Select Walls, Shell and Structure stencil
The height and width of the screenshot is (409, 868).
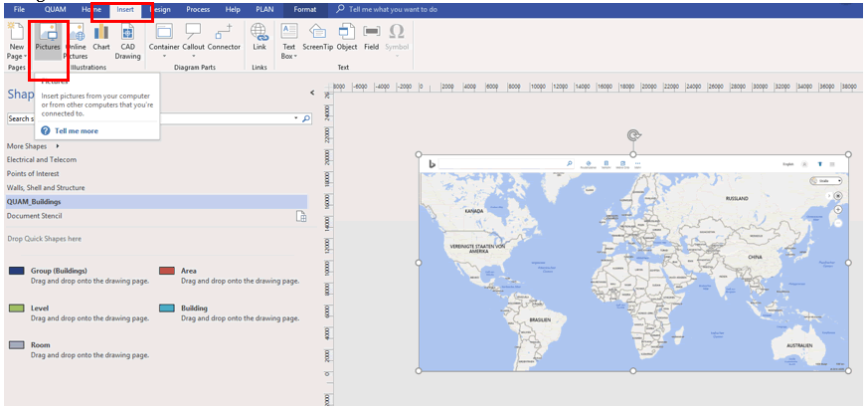click(46, 188)
